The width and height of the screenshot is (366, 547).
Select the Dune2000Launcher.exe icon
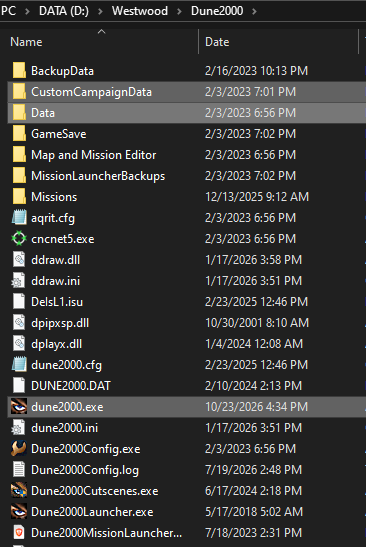19,511
